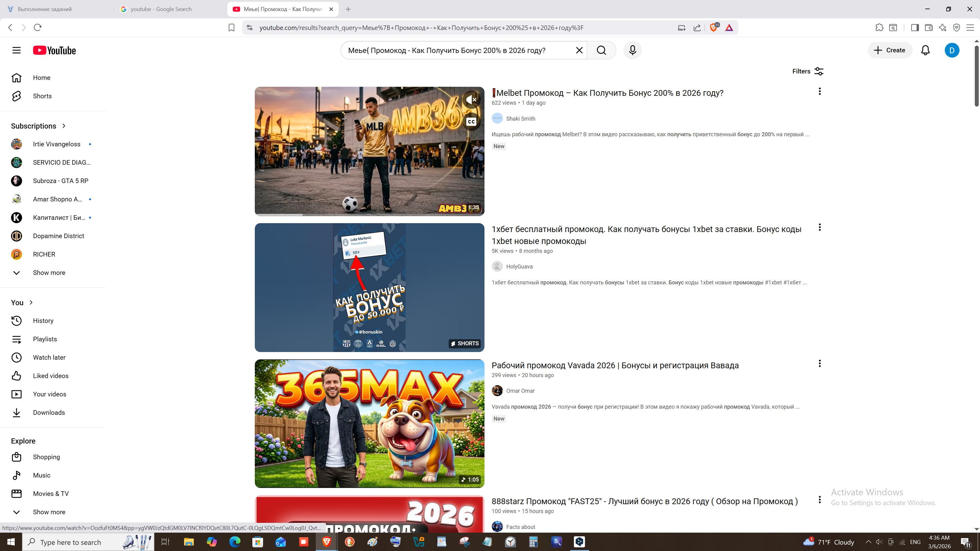Open the 365MAX Vavada video thumbnail

[369, 424]
